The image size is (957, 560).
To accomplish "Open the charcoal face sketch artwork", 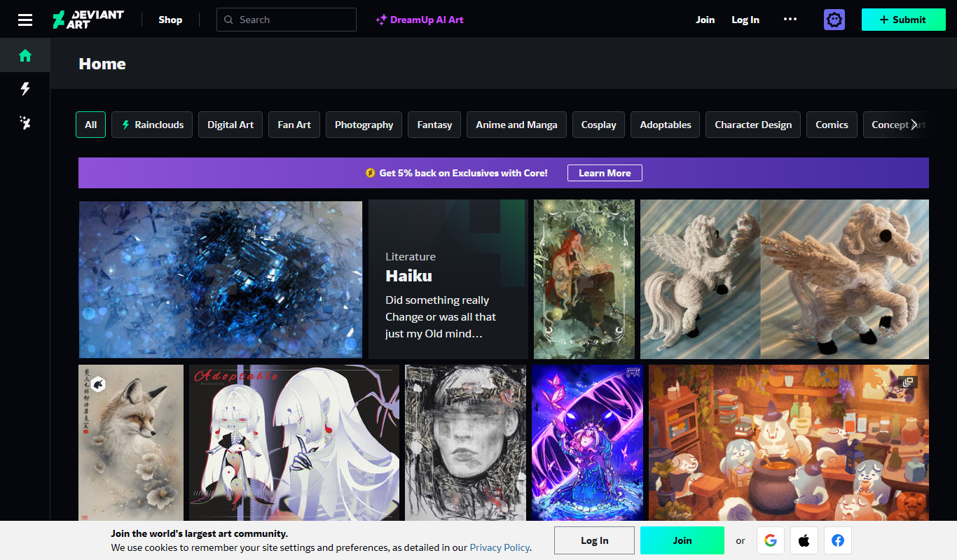I will (x=466, y=442).
